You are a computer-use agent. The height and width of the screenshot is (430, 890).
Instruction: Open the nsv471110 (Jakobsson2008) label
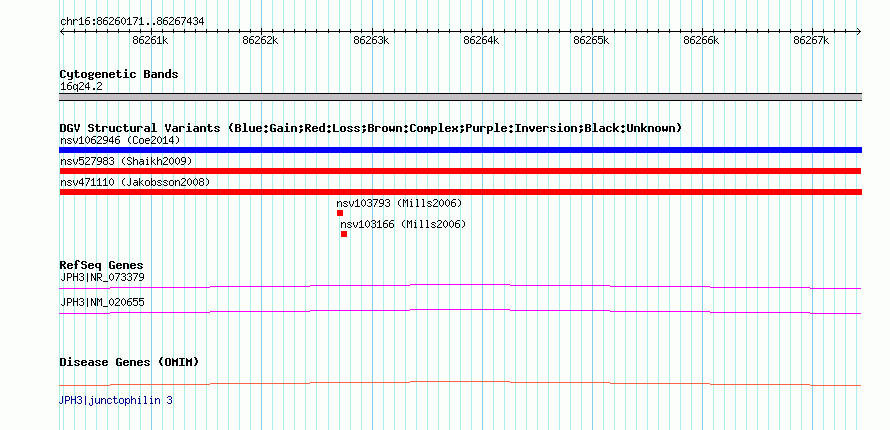[135, 182]
